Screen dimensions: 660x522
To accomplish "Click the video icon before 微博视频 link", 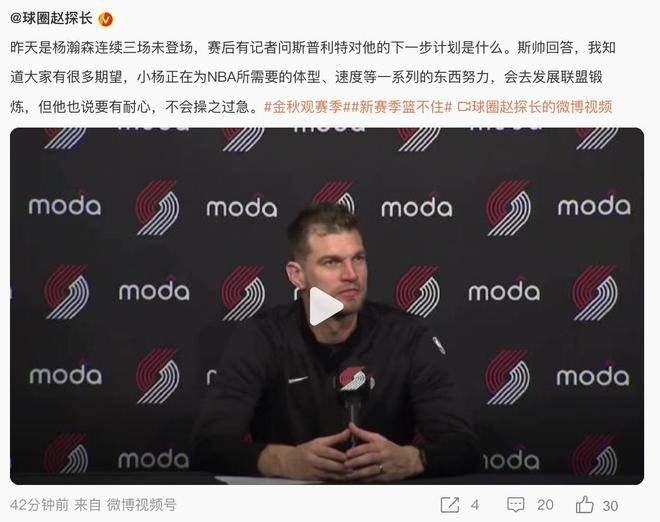I will 463,107.
